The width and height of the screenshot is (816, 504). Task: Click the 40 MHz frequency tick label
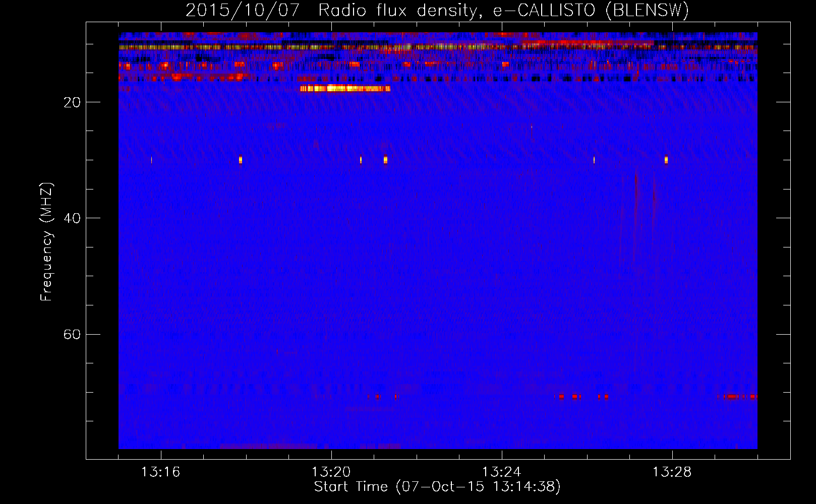[x=72, y=218]
